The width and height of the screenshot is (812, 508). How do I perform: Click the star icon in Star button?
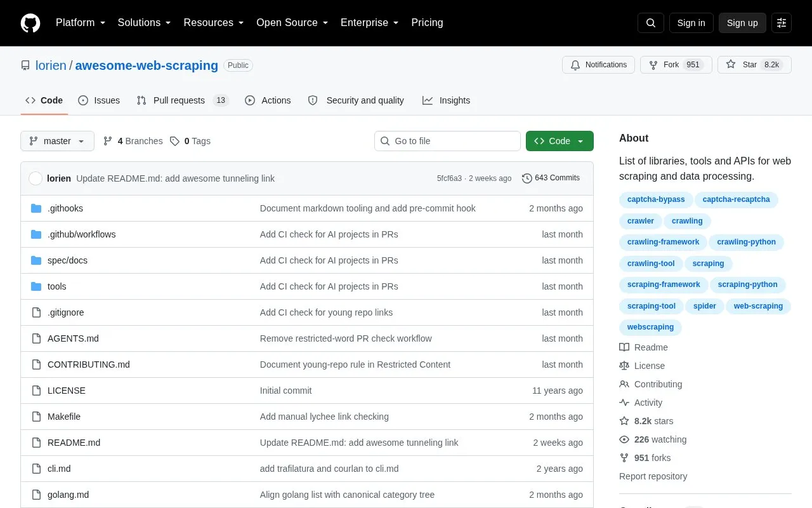click(x=731, y=65)
